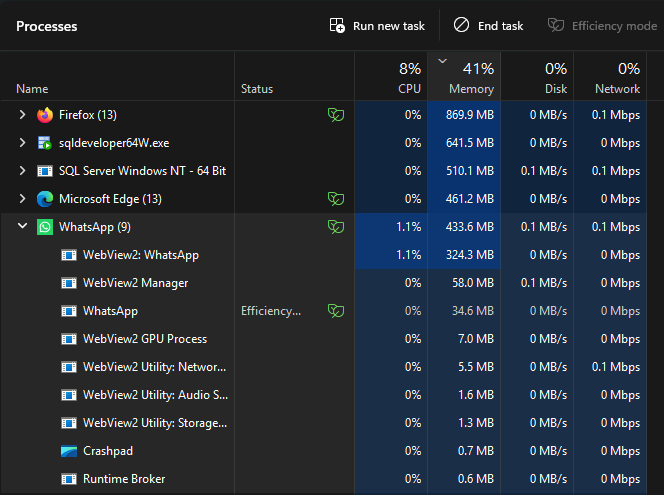Click the efficiency leaf icon in Microsoft Edge row
Image resolution: width=664 pixels, height=495 pixels.
coord(336,199)
